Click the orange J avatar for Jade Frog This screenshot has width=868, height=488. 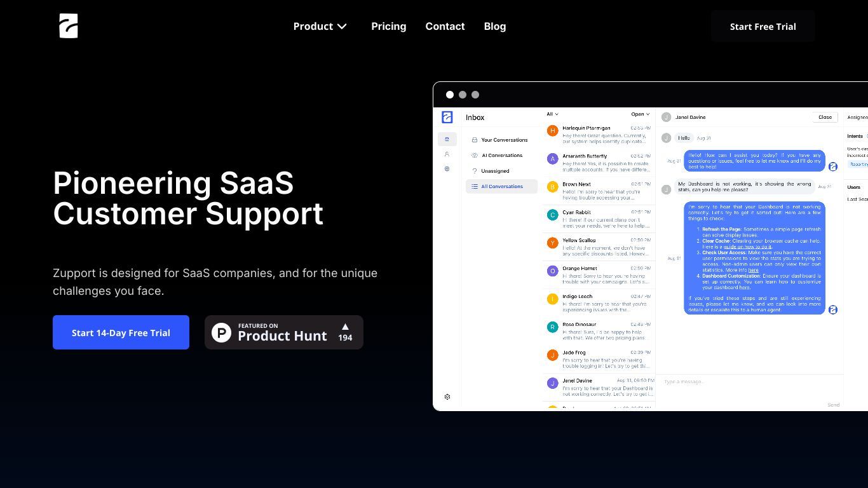(x=552, y=355)
